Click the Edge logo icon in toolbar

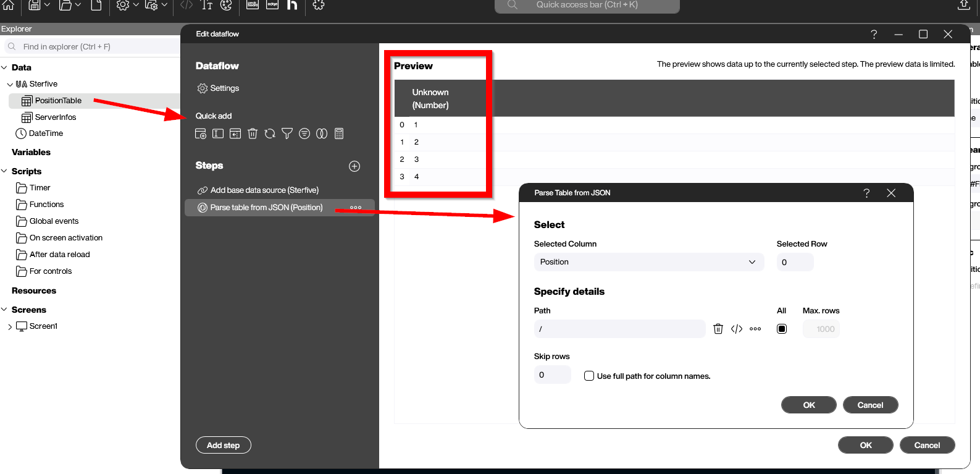[272, 4]
